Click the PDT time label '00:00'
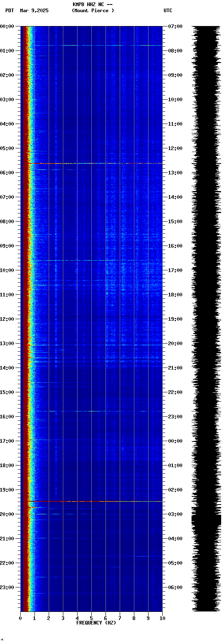 click(x=7, y=26)
